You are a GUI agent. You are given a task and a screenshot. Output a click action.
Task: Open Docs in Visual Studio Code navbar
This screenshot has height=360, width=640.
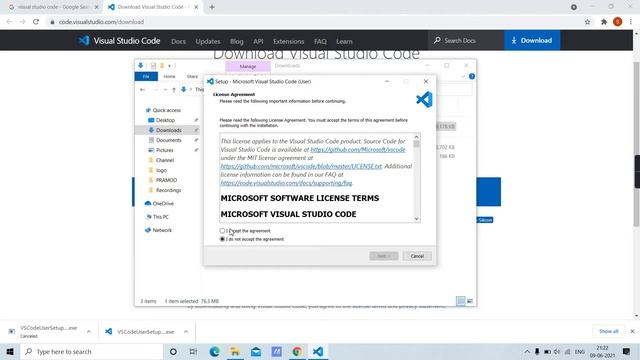[x=178, y=41]
